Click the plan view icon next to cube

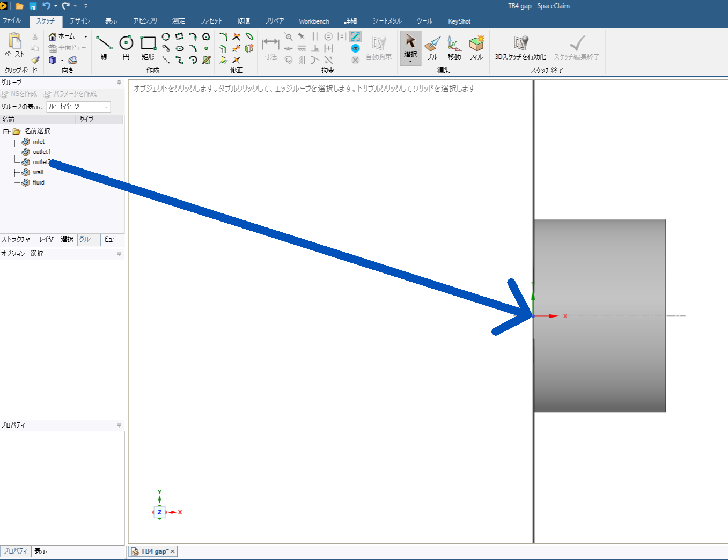(73, 60)
